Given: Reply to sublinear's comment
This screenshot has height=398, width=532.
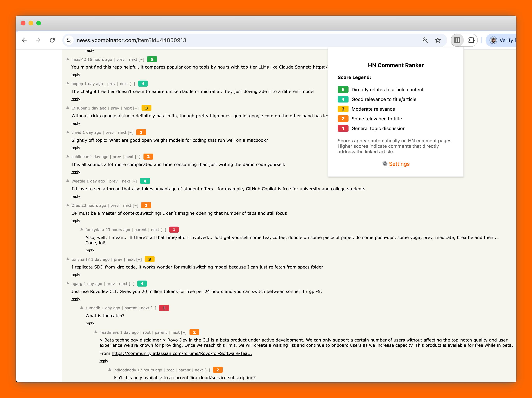Looking at the screenshot, I should coord(76,172).
